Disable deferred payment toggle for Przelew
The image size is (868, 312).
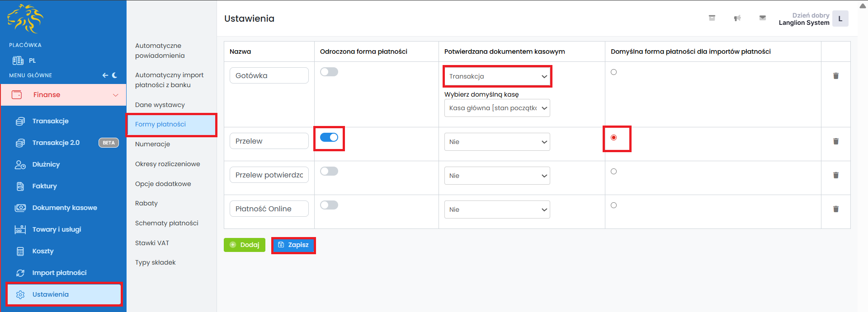(x=329, y=137)
